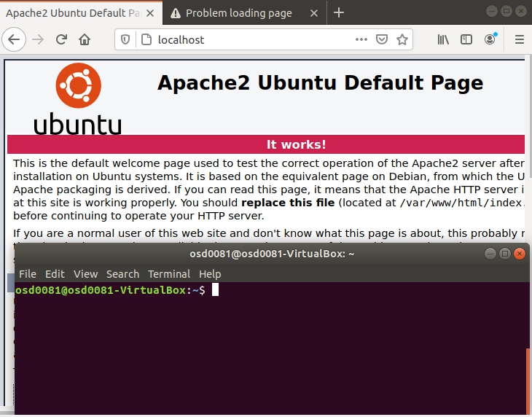Click the 'It works!' banner text
The width and height of the screenshot is (532, 417).
pyautogui.click(x=296, y=144)
